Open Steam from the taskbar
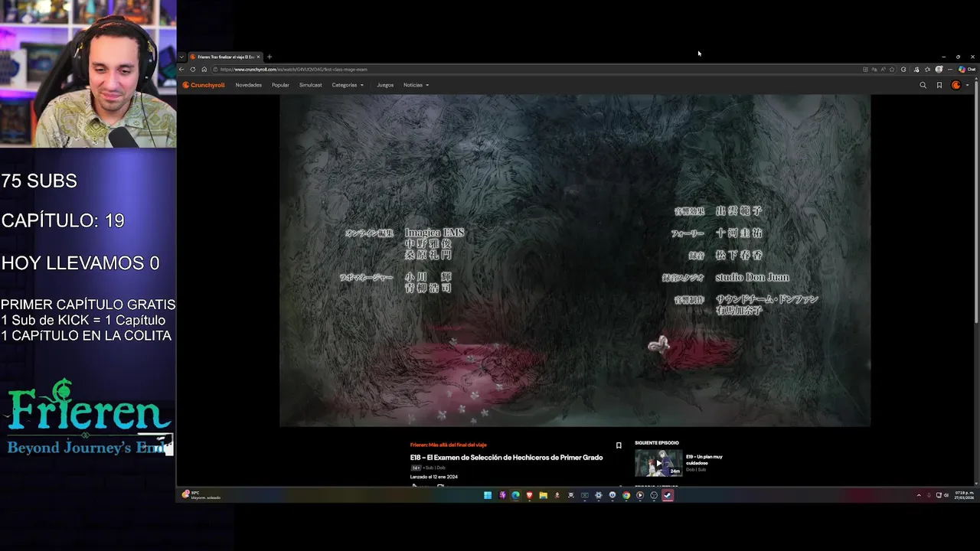 point(668,495)
